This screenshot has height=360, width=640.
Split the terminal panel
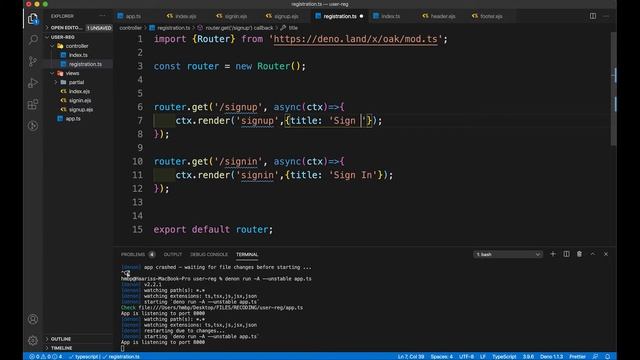(x=566, y=254)
